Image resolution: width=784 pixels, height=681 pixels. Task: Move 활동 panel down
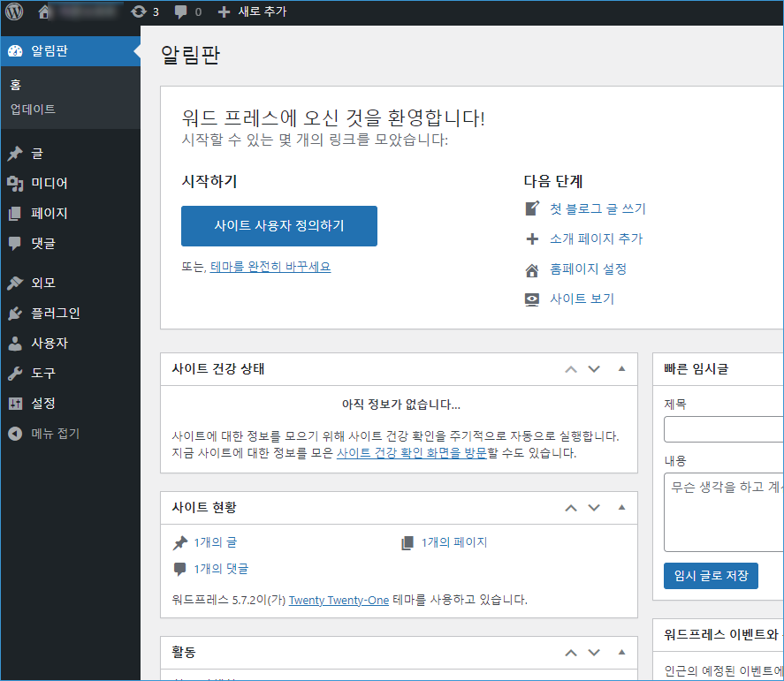(x=594, y=653)
